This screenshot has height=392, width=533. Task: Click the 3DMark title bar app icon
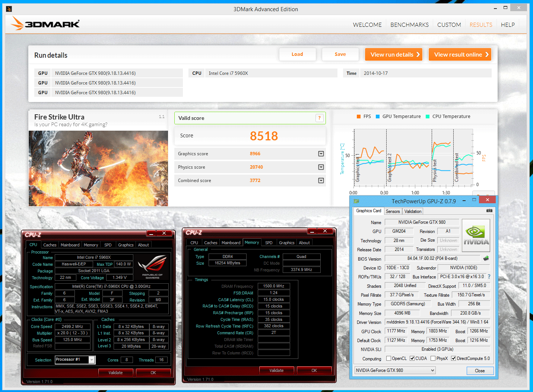pos(9,9)
